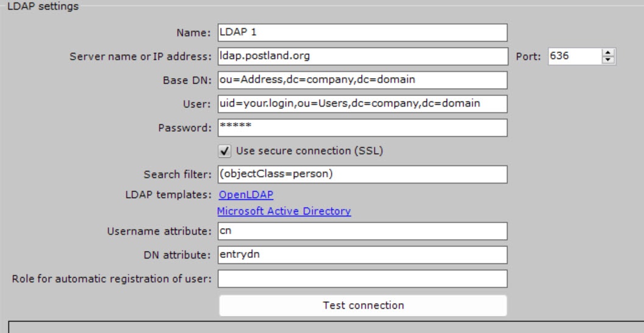Image resolution: width=644 pixels, height=333 pixels.
Task: Click the Search filter input
Action: tap(362, 174)
